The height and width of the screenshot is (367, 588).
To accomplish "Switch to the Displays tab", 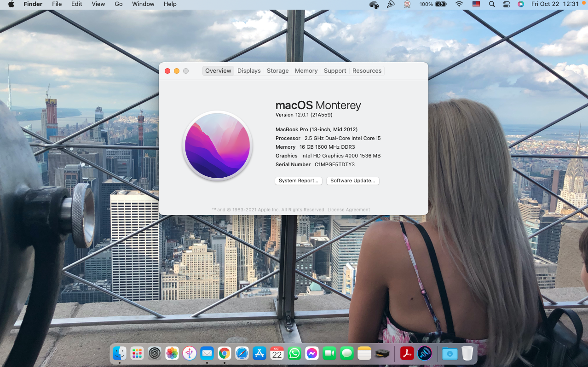I will tap(249, 71).
